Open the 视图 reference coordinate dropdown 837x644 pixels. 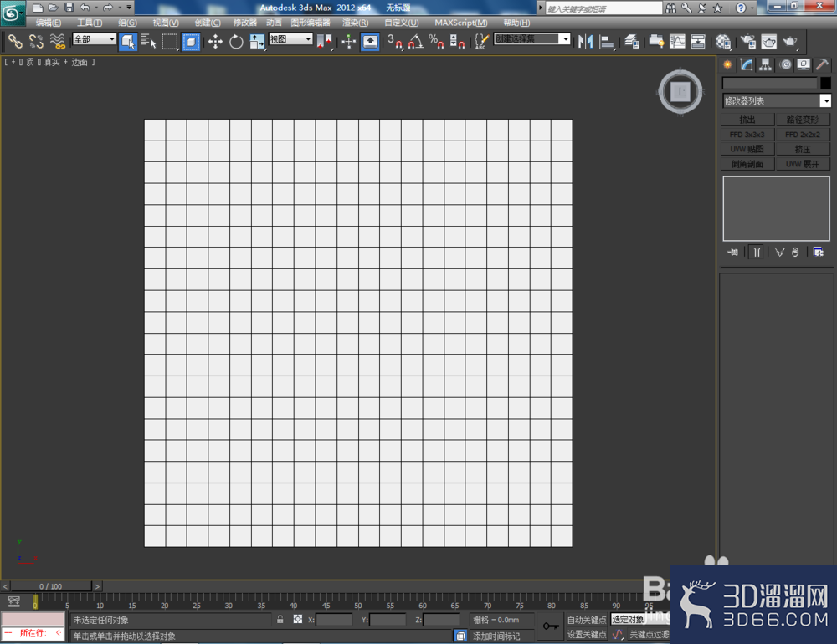click(290, 39)
